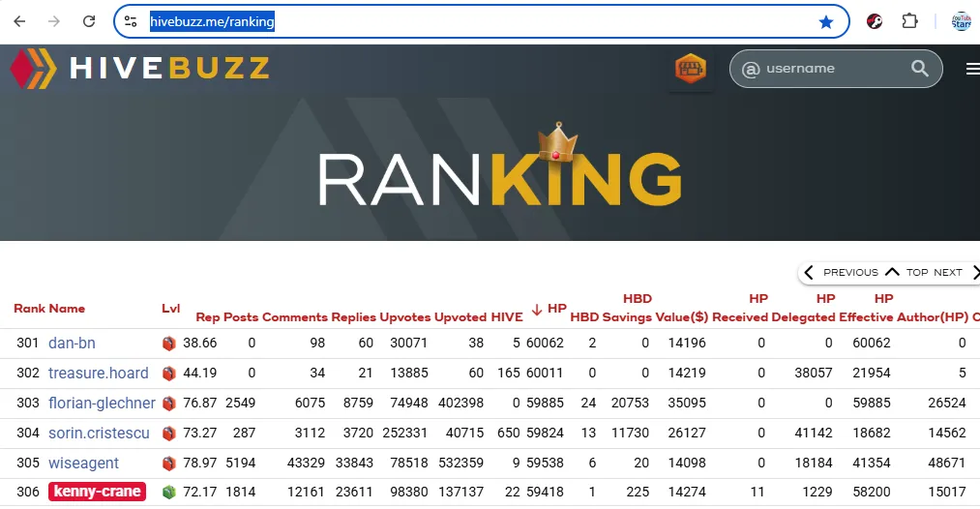Click the Comments value 43329
Image resolution: width=980 pixels, height=509 pixels.
[307, 463]
